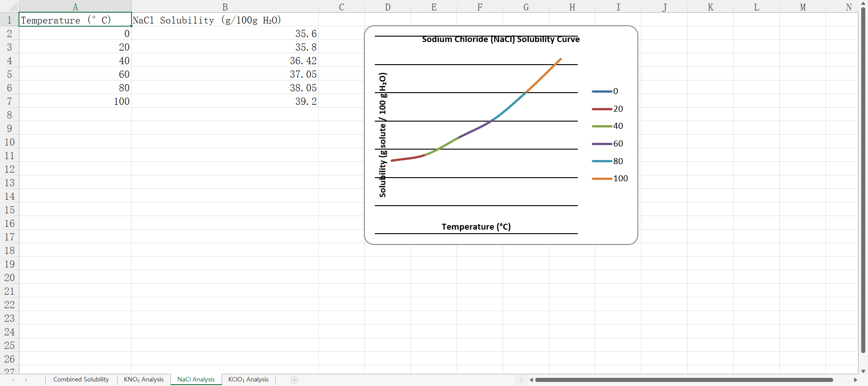868x386 pixels.
Task: Click the vertical scrollbar thumb
Action: tap(863, 180)
